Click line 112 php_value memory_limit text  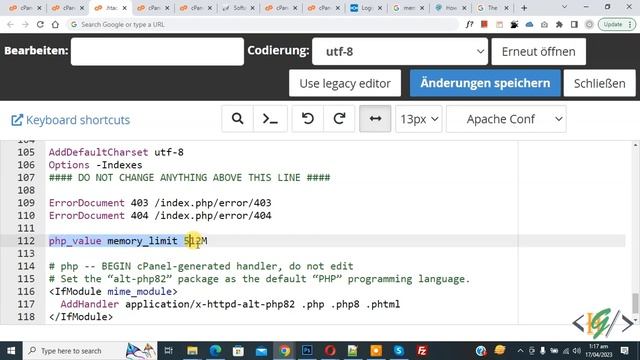point(128,241)
